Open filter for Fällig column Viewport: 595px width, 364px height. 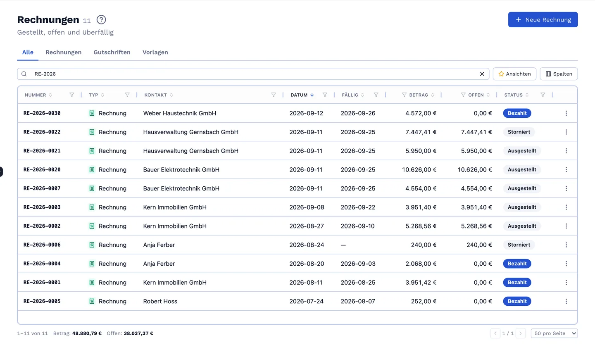click(x=376, y=95)
